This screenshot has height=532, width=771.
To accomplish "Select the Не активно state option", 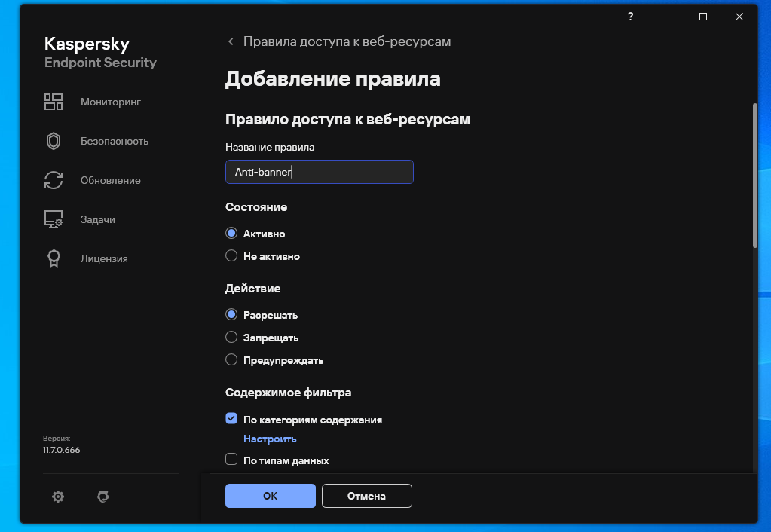I will click(231, 255).
